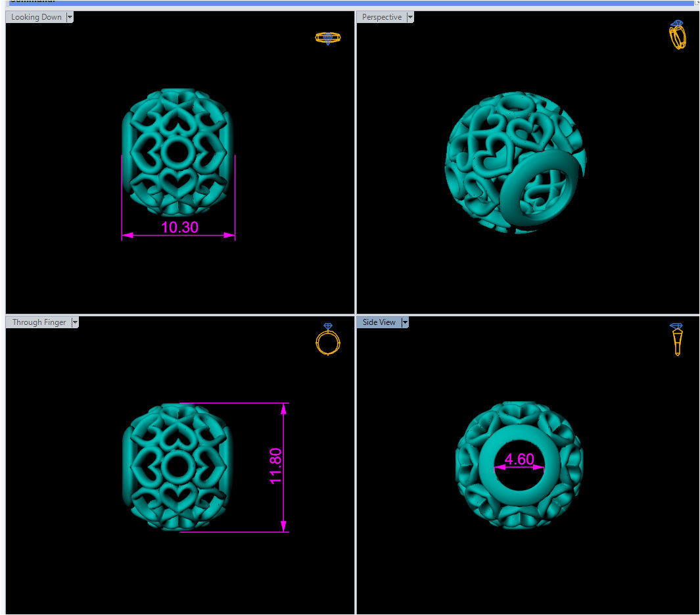Click the Perspective viewport label
The height and width of the screenshot is (615, 700).
pos(382,17)
